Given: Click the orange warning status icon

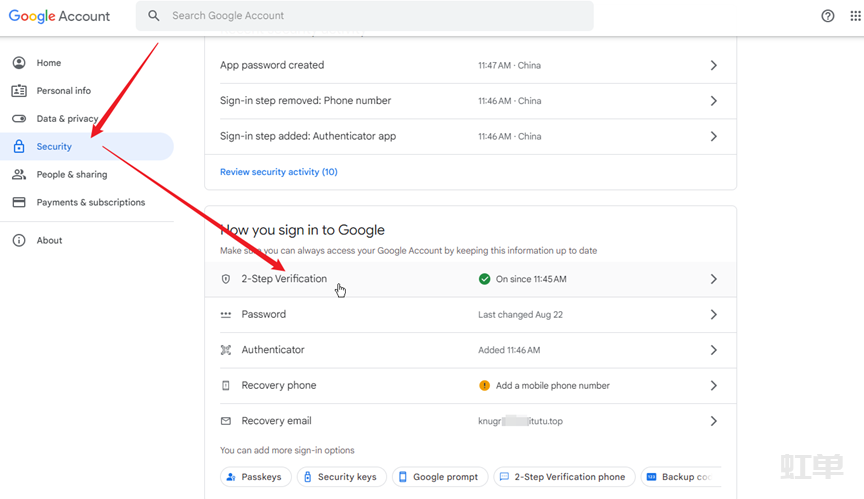Looking at the screenshot, I should point(484,386).
